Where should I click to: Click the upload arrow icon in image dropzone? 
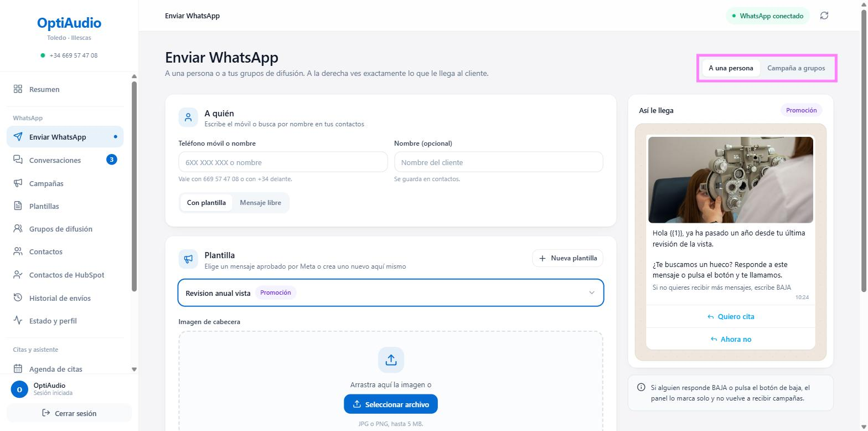pyautogui.click(x=391, y=360)
